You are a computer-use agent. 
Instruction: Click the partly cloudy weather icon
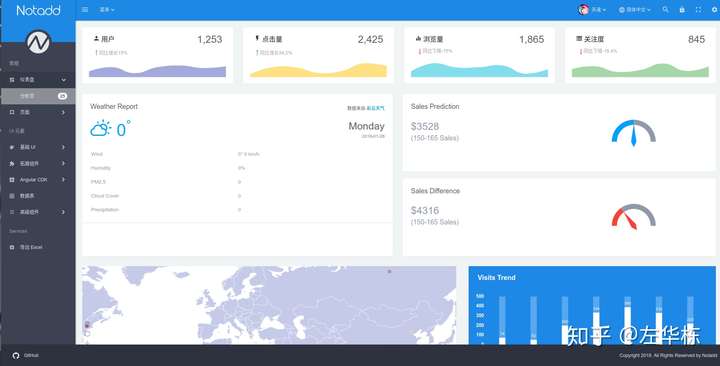coord(101,129)
